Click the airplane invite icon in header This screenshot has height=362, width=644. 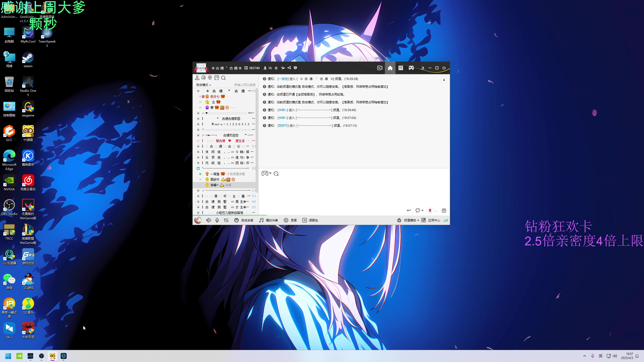[283, 68]
